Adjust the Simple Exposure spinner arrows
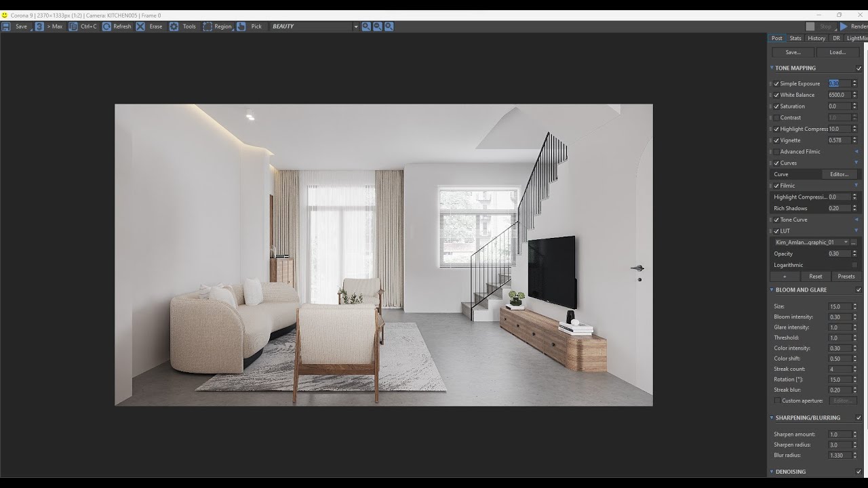868x488 pixels. point(854,83)
